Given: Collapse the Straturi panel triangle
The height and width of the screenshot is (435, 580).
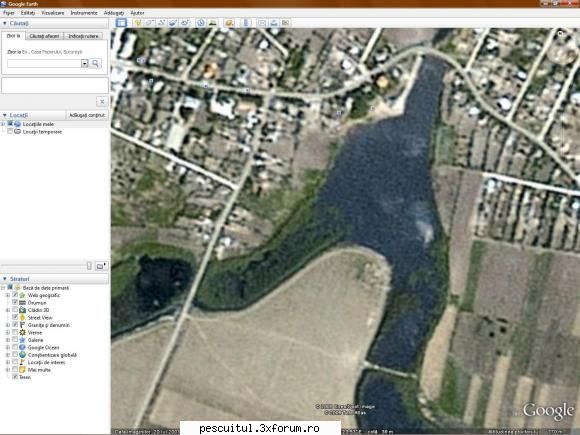Looking at the screenshot, I should coord(5,279).
